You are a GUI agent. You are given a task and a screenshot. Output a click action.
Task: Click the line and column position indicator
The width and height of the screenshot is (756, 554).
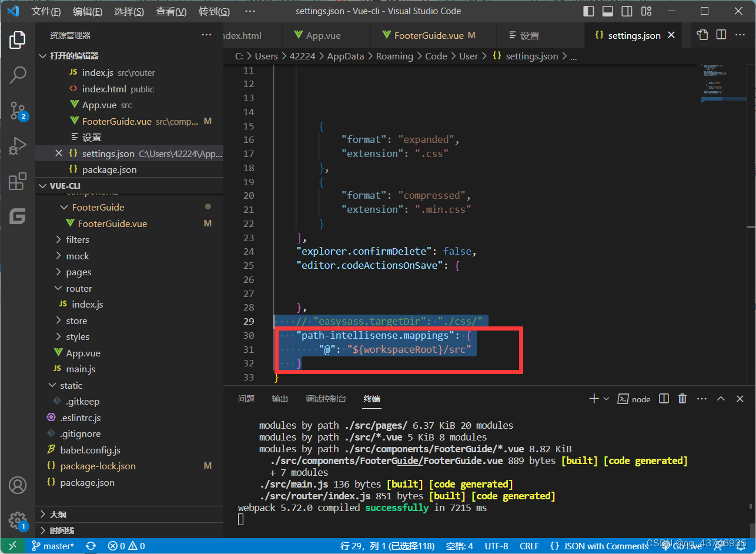click(388, 546)
